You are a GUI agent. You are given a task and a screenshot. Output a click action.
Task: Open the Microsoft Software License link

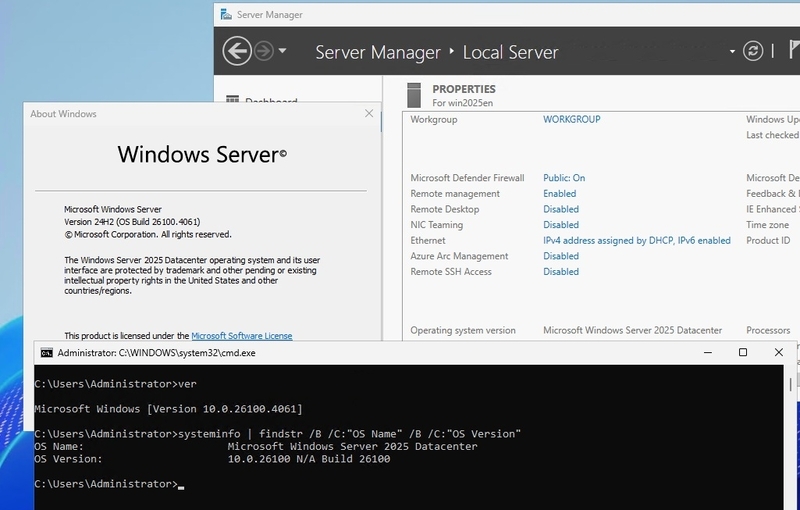click(x=242, y=336)
